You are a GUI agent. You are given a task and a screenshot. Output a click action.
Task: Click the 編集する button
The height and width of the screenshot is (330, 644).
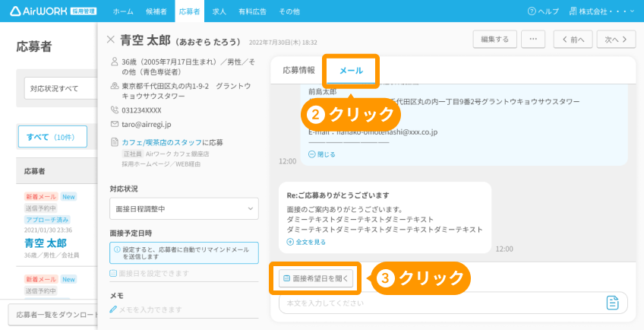point(495,40)
